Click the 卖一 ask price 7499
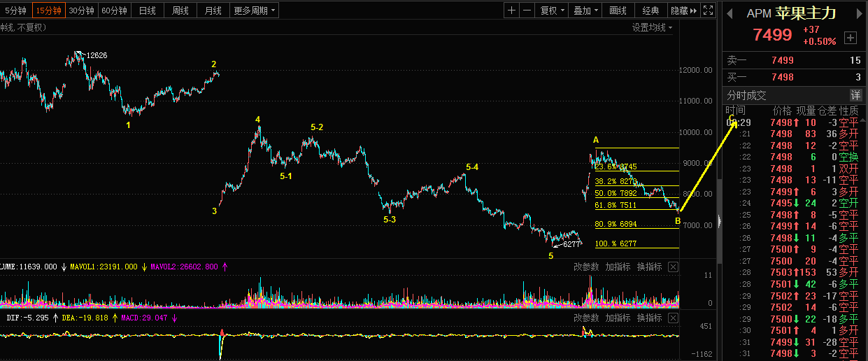This screenshot has height=361, width=868. point(782,61)
